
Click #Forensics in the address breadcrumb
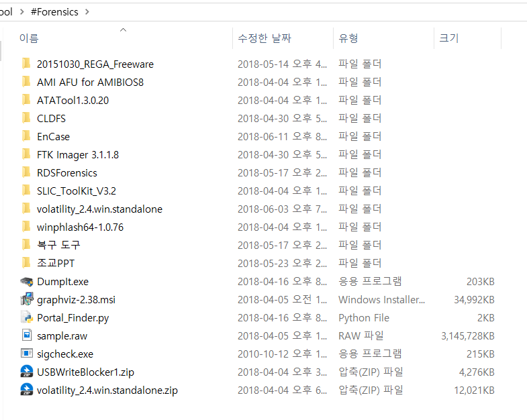(54, 12)
